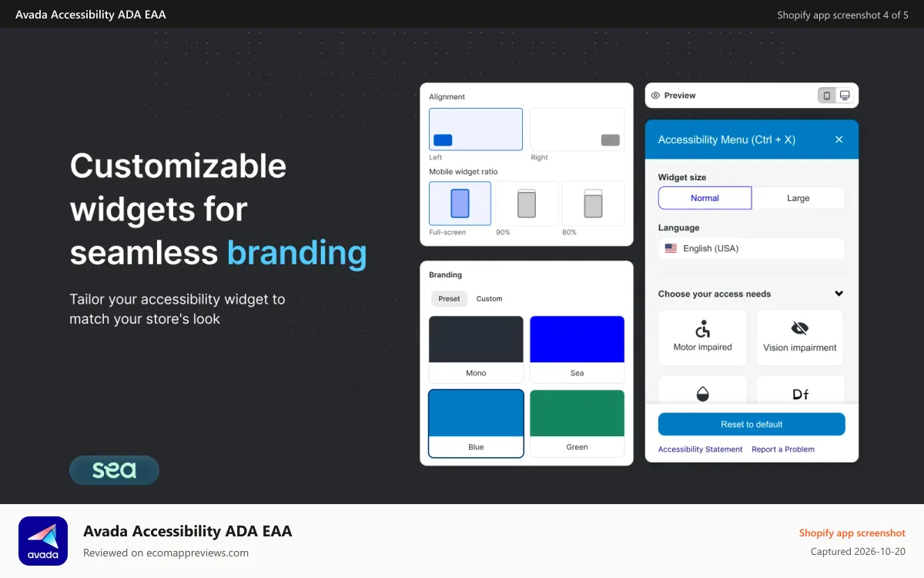
Task: Click the half-filled droplet access icon
Action: [702, 394]
